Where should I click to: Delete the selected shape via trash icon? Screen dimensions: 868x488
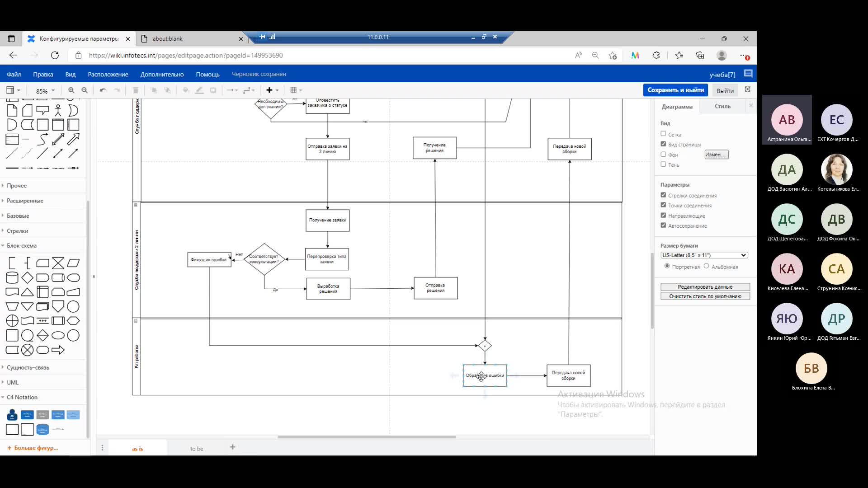click(x=136, y=90)
